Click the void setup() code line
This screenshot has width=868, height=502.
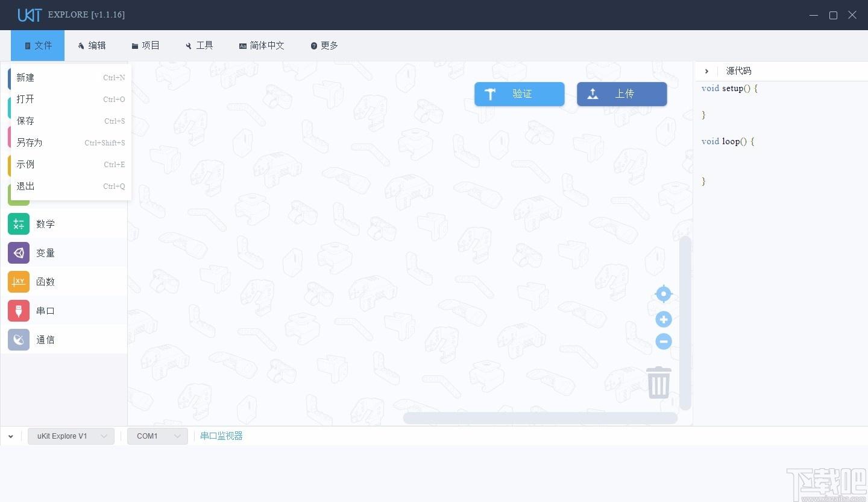729,88
